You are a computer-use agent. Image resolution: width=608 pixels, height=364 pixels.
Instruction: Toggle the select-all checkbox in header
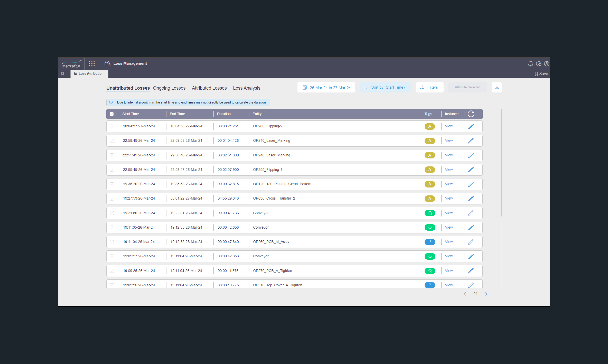[x=112, y=114]
